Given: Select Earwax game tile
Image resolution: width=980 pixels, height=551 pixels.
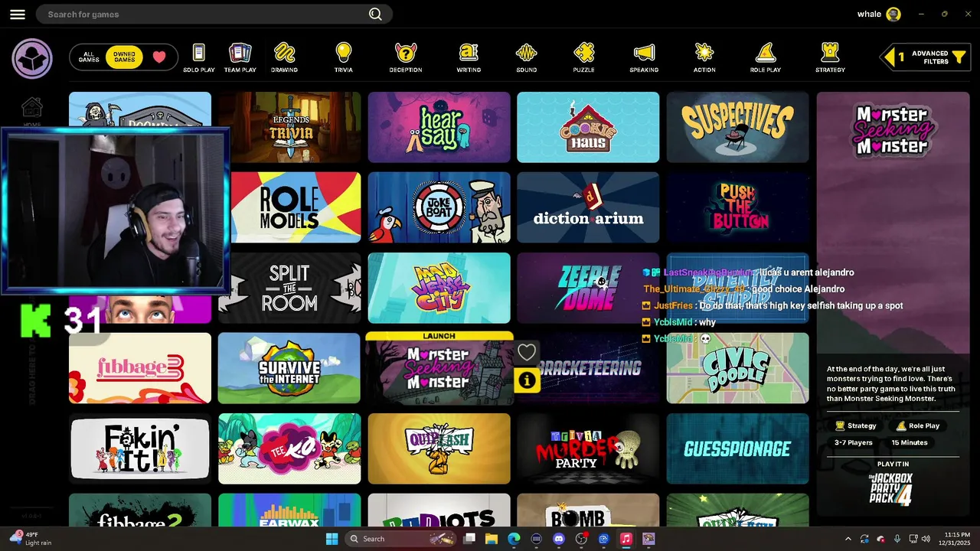Looking at the screenshot, I should [289, 510].
